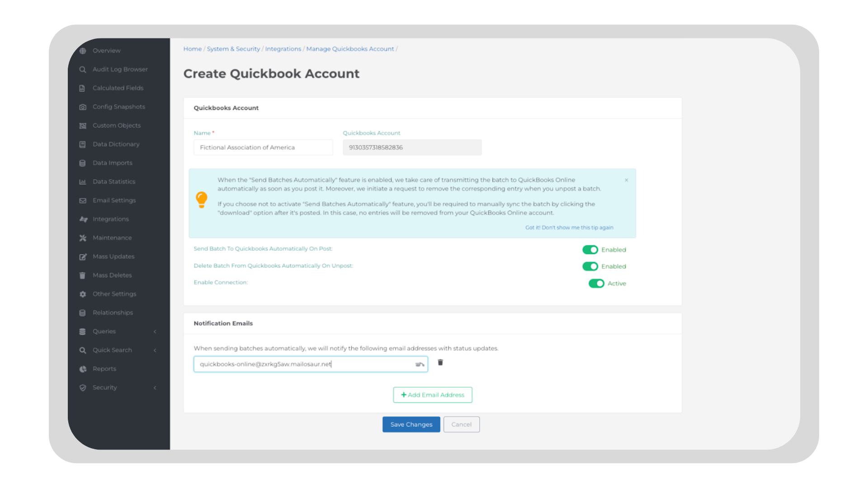Click the Data Statistics chart icon
Screen dimensions: 868x488
(83, 182)
